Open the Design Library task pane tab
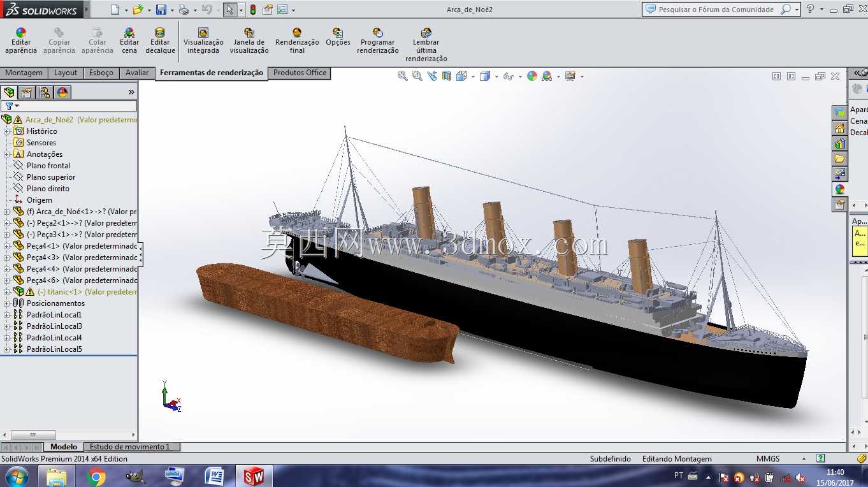868x487 pixels. 840,143
